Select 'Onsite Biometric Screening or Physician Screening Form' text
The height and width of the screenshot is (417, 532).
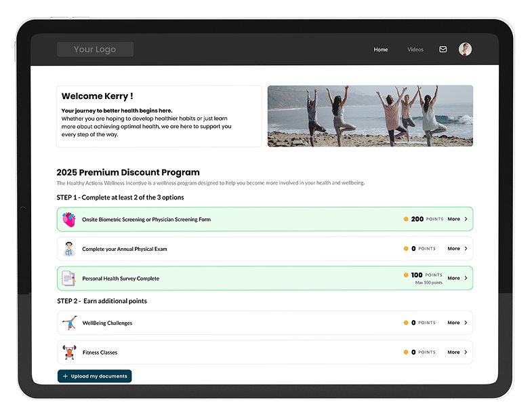point(146,220)
